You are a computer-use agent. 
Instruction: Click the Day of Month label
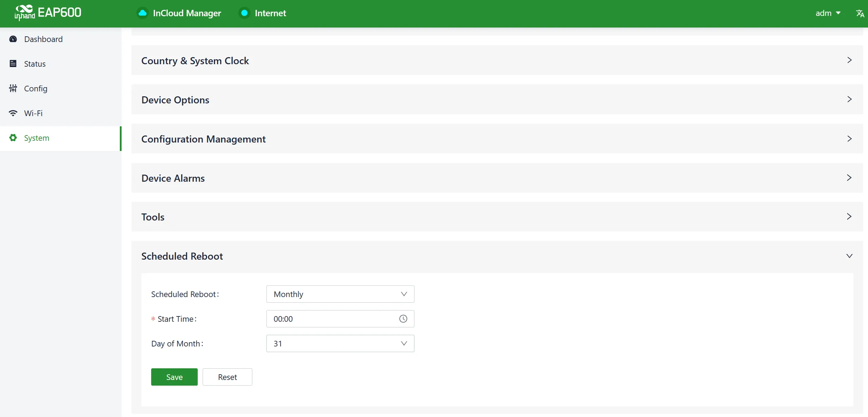coord(177,343)
